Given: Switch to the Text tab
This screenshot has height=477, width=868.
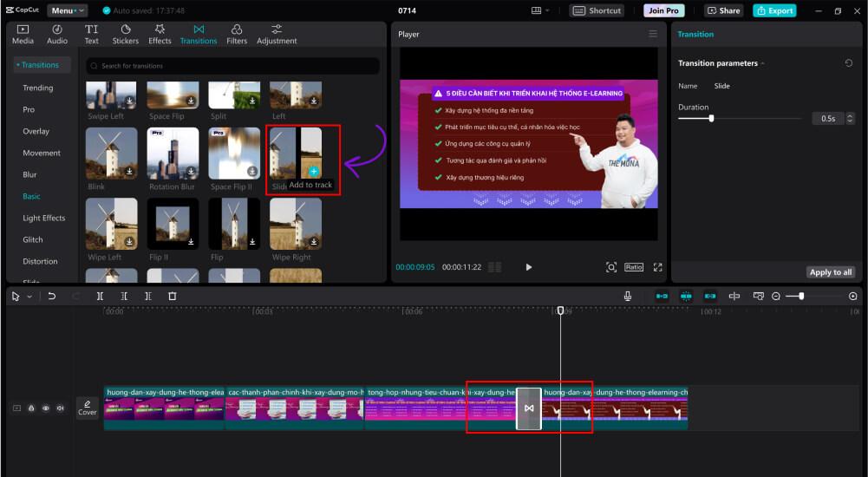Looking at the screenshot, I should coord(91,35).
